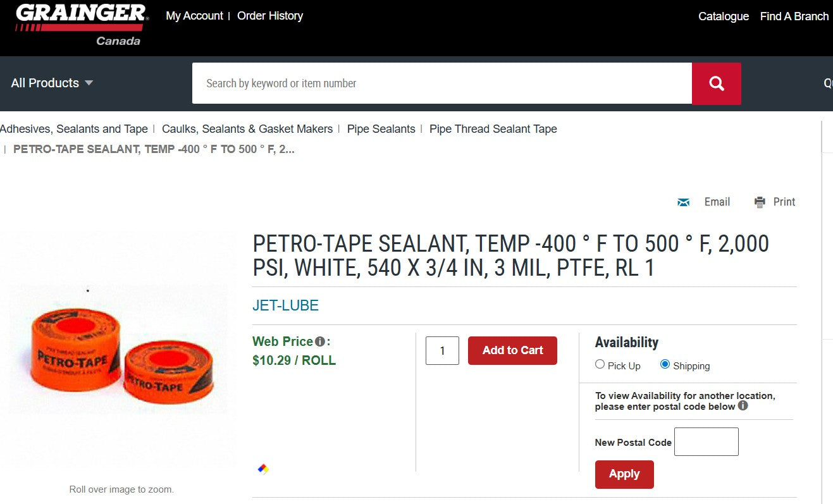Click the red search magnifier icon
This screenshot has width=833, height=504.
click(x=716, y=83)
